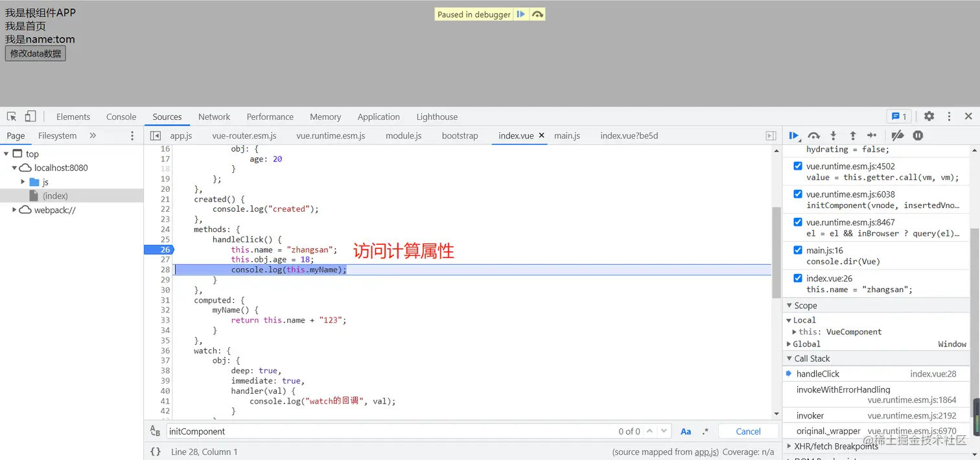The width and height of the screenshot is (980, 460).
Task: Expand webpack:// tree node
Action: pos(14,210)
